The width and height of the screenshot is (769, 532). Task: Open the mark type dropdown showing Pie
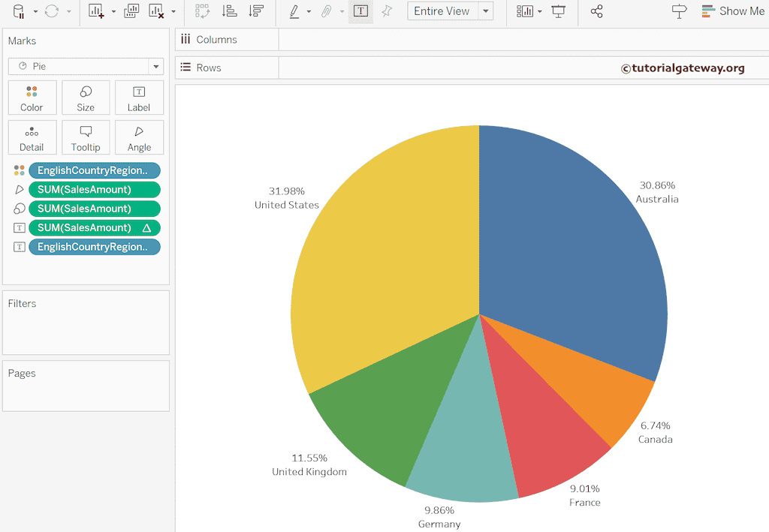[155, 66]
